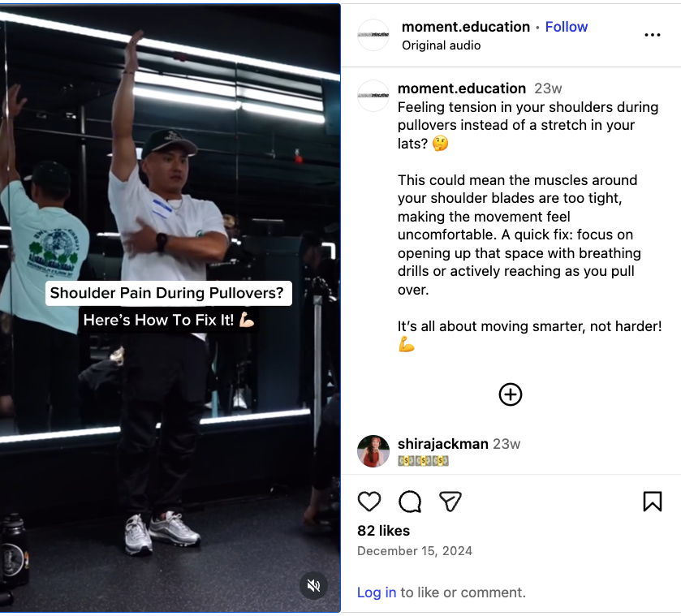Image resolution: width=681 pixels, height=616 pixels.
Task: Open the moment.education username in the header
Action: pyautogui.click(x=466, y=27)
